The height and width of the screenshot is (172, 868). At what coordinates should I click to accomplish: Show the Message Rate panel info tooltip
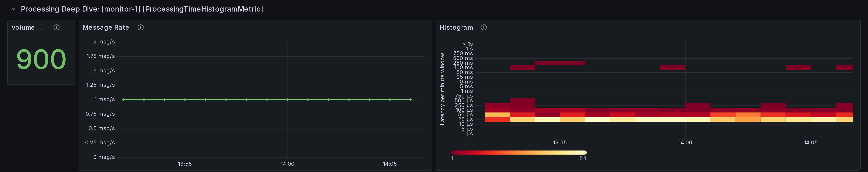tap(141, 27)
